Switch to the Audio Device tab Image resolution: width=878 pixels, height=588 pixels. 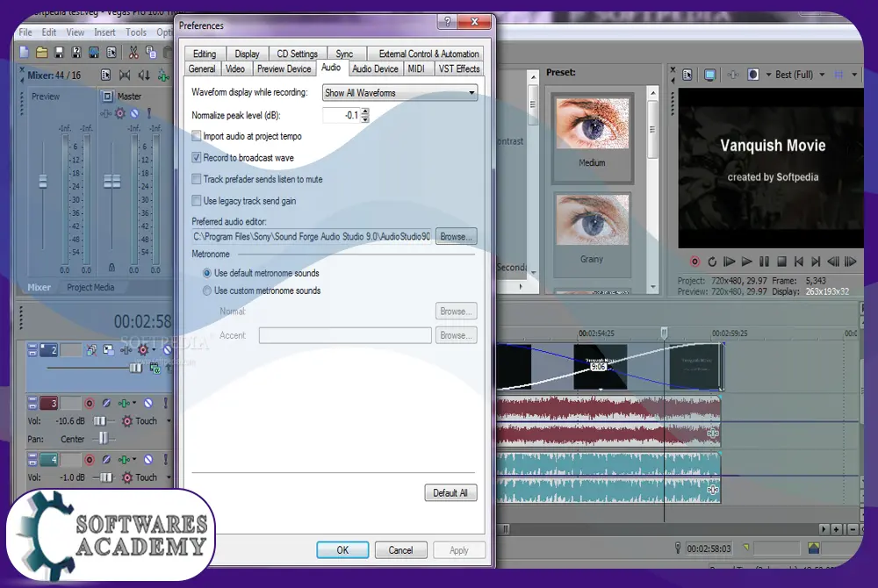pos(375,68)
